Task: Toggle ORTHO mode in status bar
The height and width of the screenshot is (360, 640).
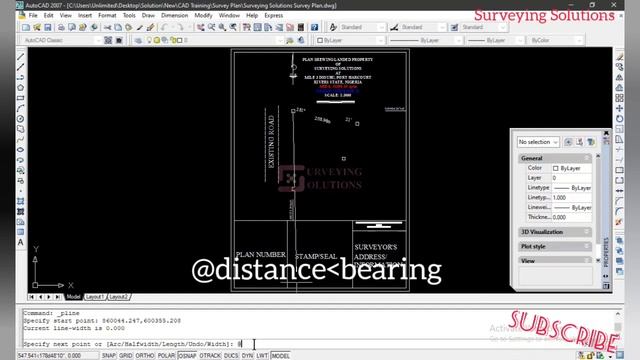Action: click(145, 356)
